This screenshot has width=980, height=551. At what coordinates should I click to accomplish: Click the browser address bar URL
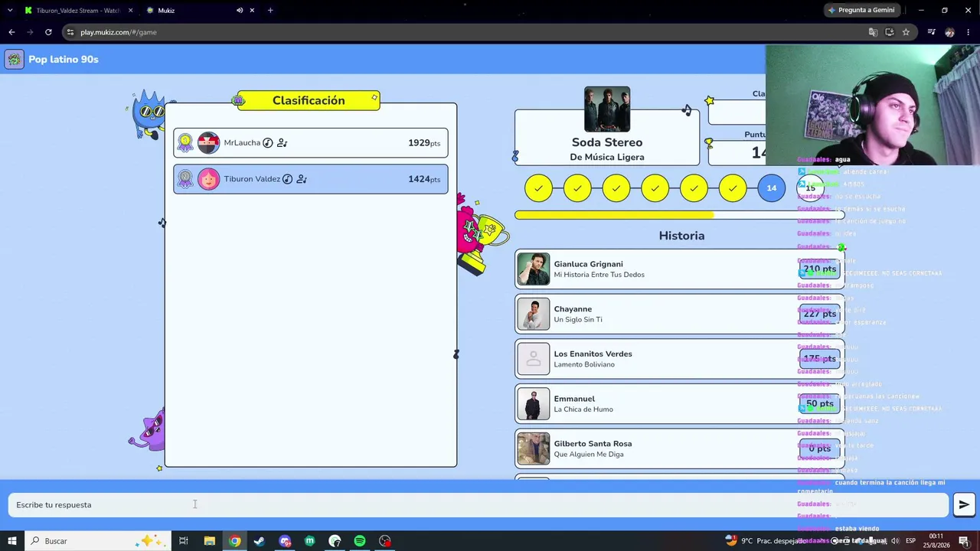tap(119, 32)
